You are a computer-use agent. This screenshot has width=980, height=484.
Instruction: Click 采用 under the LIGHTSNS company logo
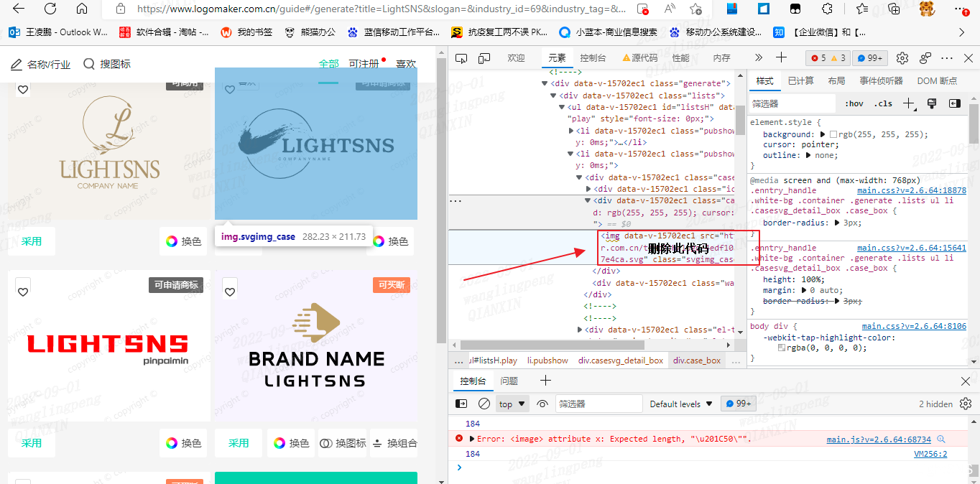tap(32, 241)
